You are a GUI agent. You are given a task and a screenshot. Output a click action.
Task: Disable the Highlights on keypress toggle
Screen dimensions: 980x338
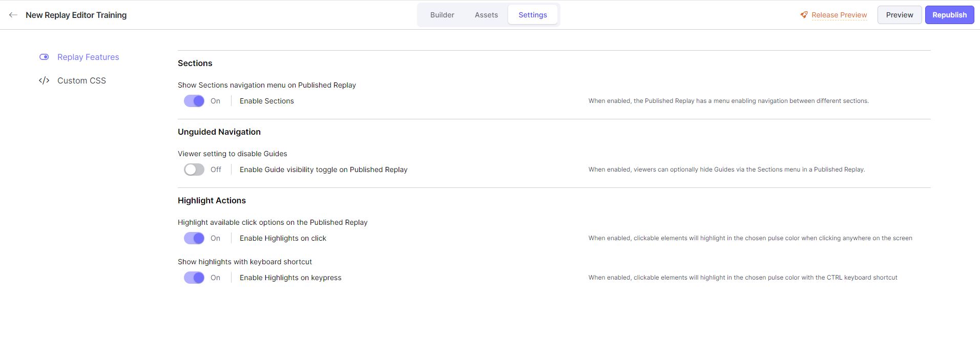pos(194,278)
